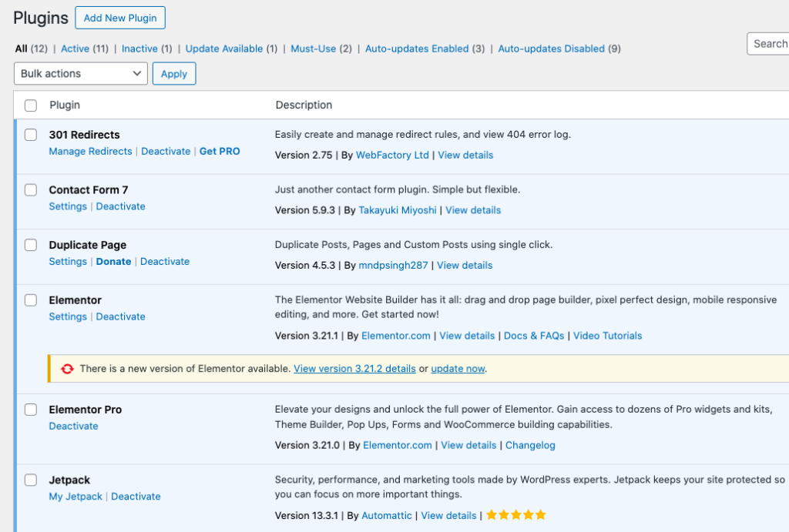Open Contact Form 7 Settings

tap(68, 206)
